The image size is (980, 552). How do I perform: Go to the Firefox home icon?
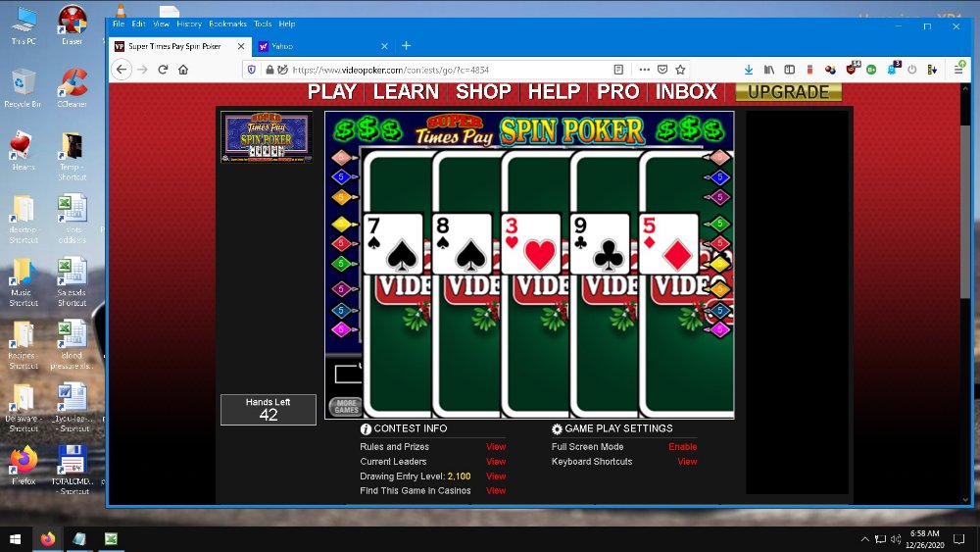(x=183, y=70)
